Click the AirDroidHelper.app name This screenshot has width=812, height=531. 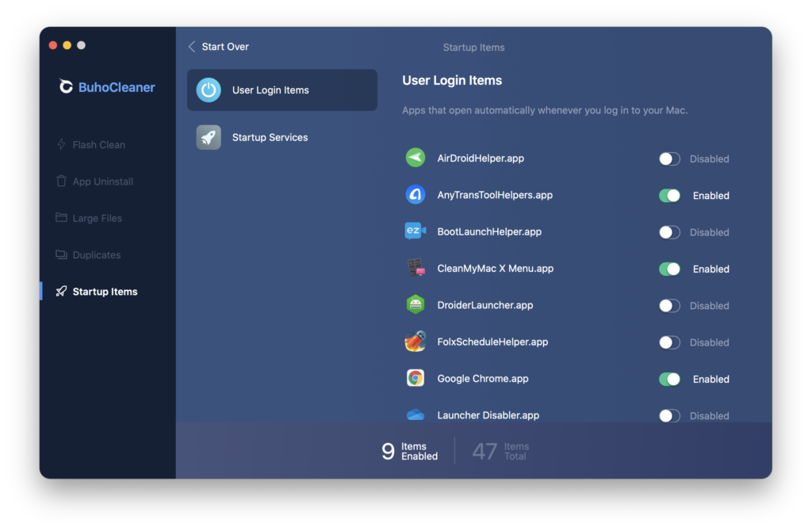(x=481, y=159)
